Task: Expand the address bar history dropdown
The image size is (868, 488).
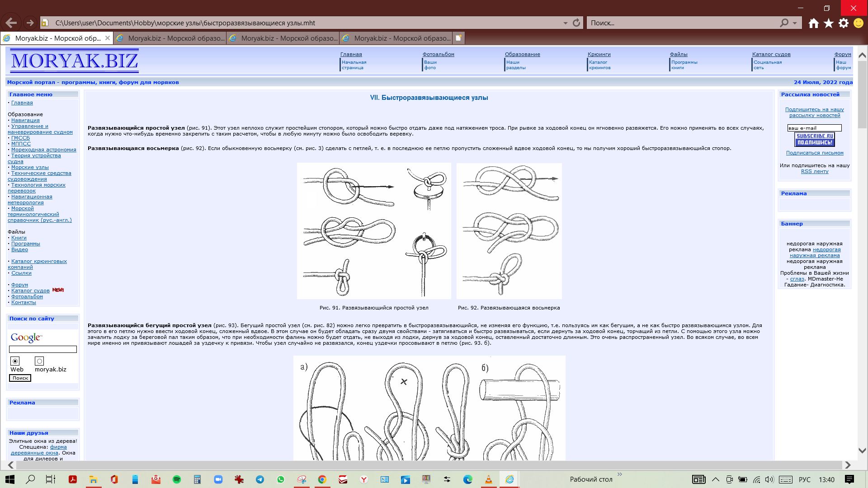Action: [x=565, y=23]
